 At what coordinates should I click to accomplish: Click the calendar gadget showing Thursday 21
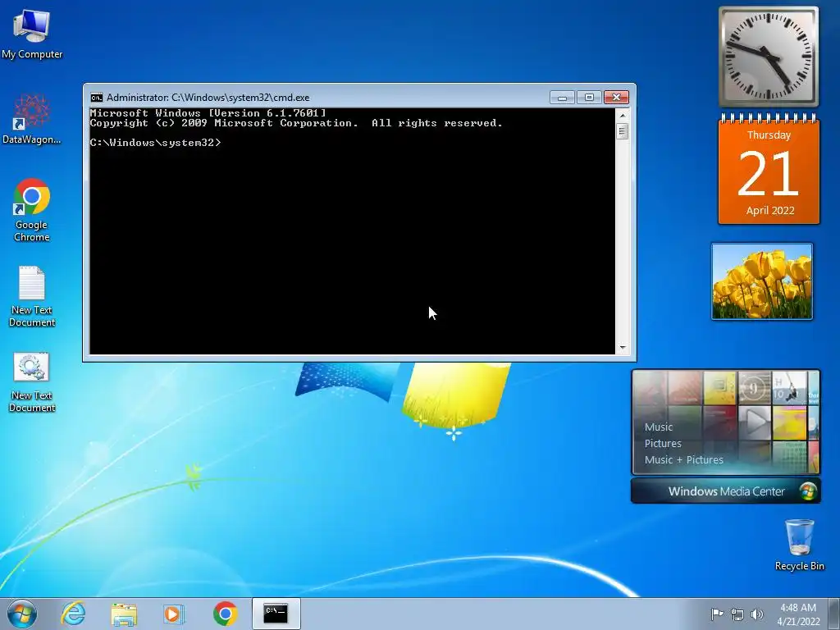tap(769, 170)
